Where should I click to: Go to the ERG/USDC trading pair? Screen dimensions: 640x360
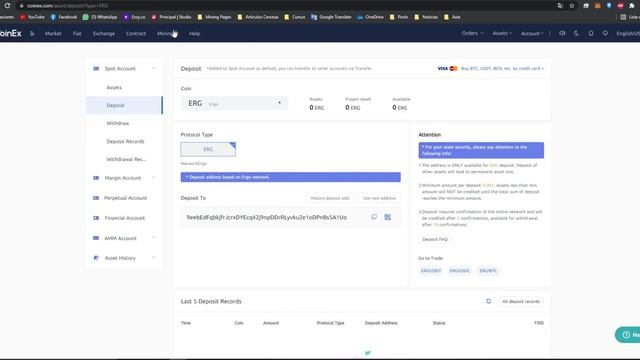click(460, 271)
